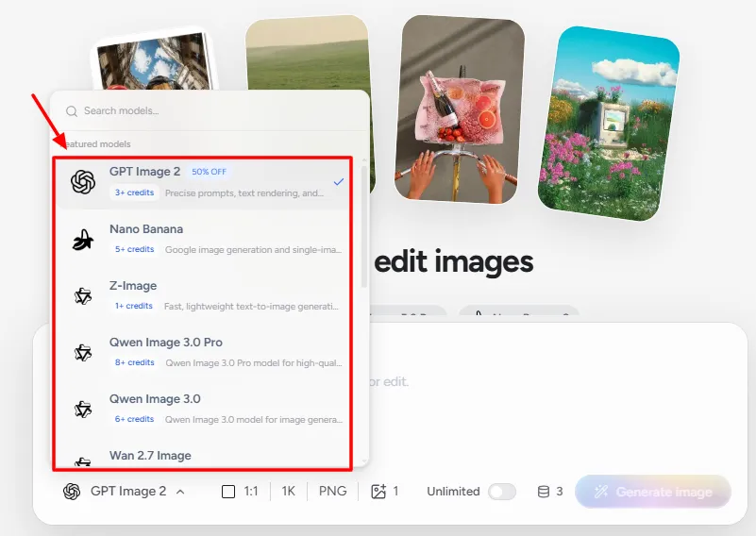Click the chevron arrow next to GPT Image 2
The image size is (756, 536).
(180, 493)
